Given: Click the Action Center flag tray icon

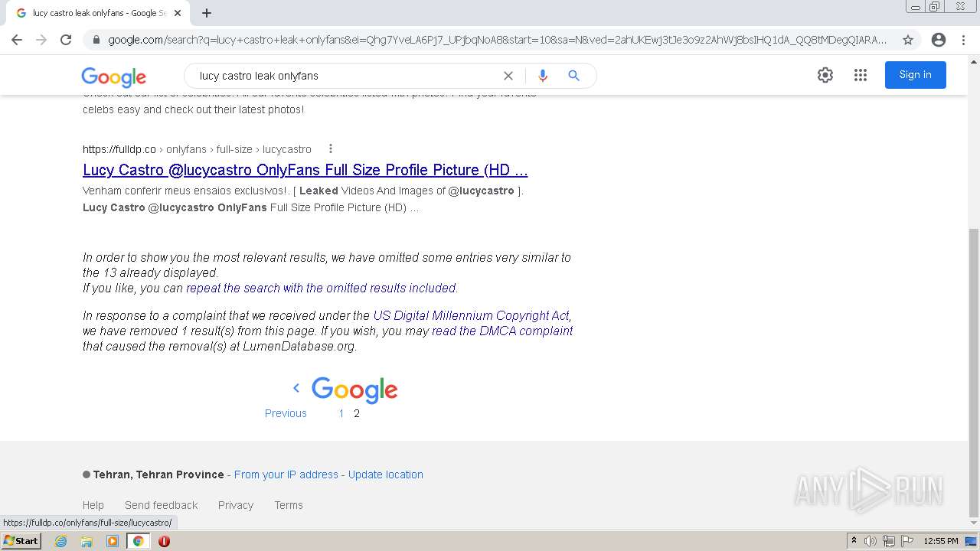Looking at the screenshot, I should [907, 541].
